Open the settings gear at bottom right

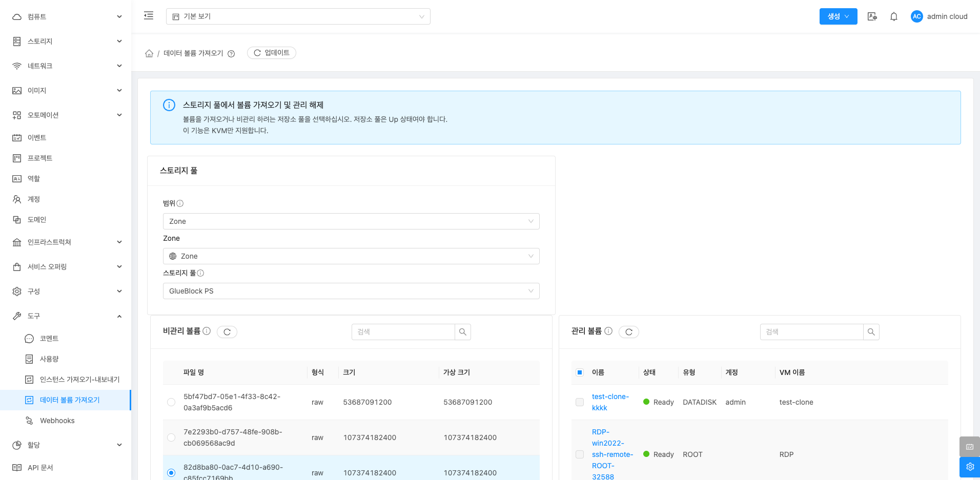click(969, 467)
